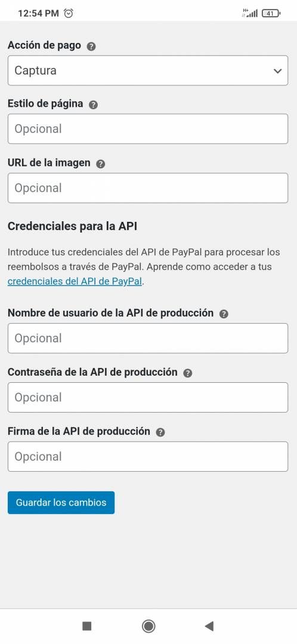
Task: Open the Captura payment action dropdown
Action: (148, 70)
